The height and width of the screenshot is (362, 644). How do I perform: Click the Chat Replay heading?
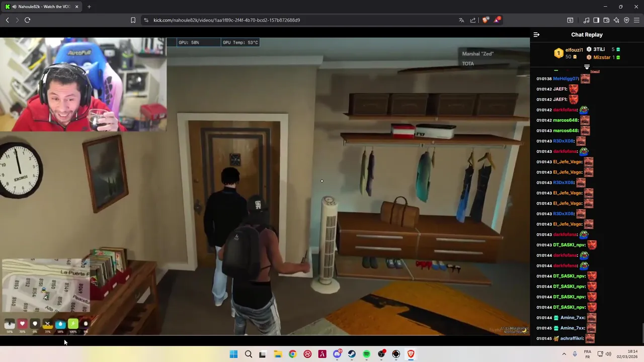point(587,35)
